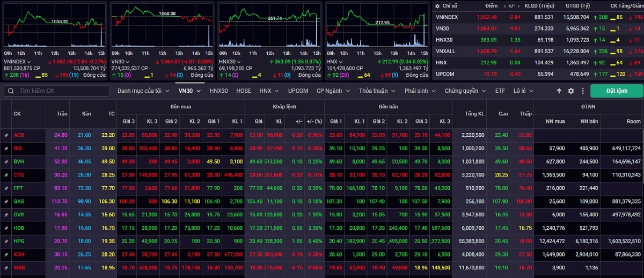Screen dimensions: 644x278
Task: Open the three-dot more options menu
Action: click(x=582, y=91)
